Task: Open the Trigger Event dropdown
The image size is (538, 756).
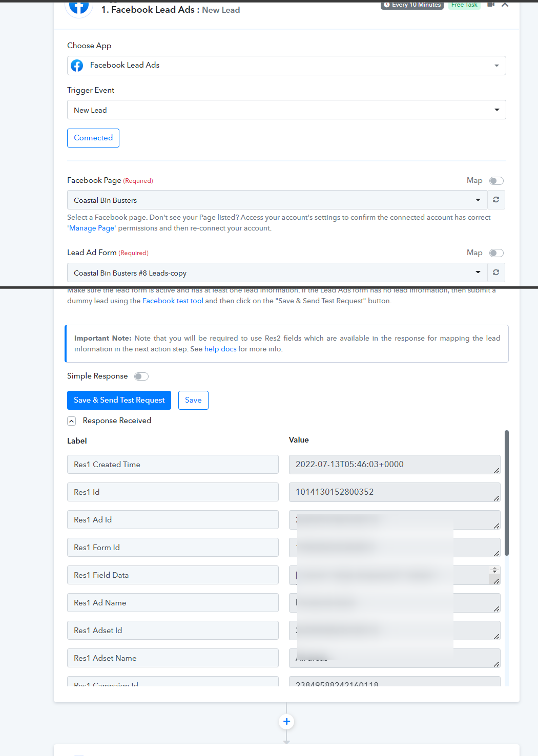Action: pos(286,110)
